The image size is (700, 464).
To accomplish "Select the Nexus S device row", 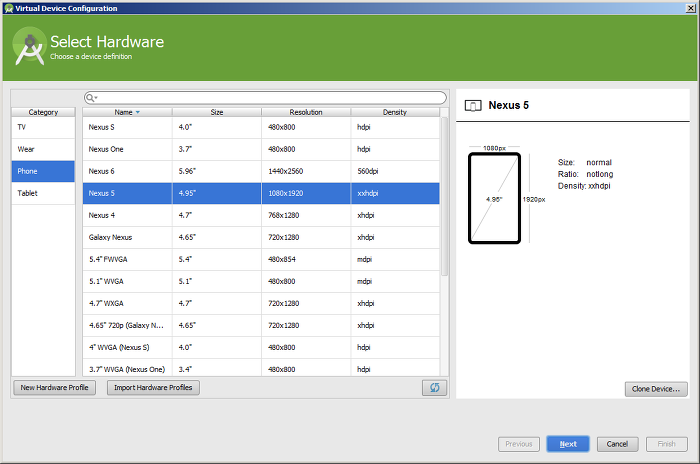I will (x=261, y=127).
